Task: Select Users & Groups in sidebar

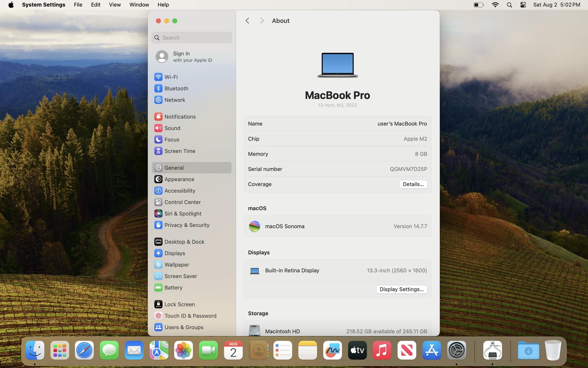Action: click(x=192, y=327)
